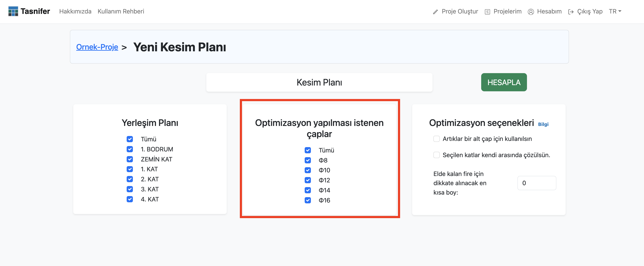This screenshot has height=266, width=644.
Task: Click the Yeni Kesim Planı heading
Action: coord(180,47)
